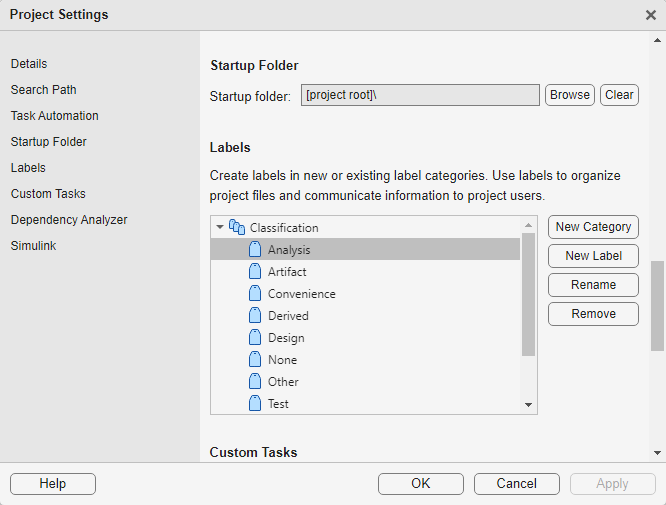
Task: Select the Other label in the tree
Action: 283,382
